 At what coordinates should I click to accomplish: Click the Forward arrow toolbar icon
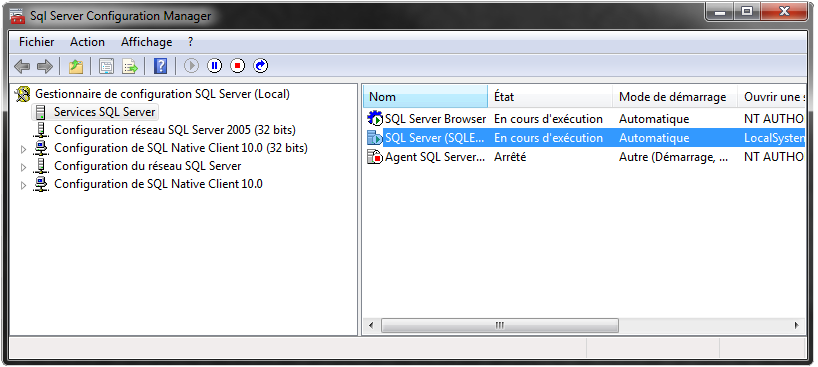(x=45, y=66)
